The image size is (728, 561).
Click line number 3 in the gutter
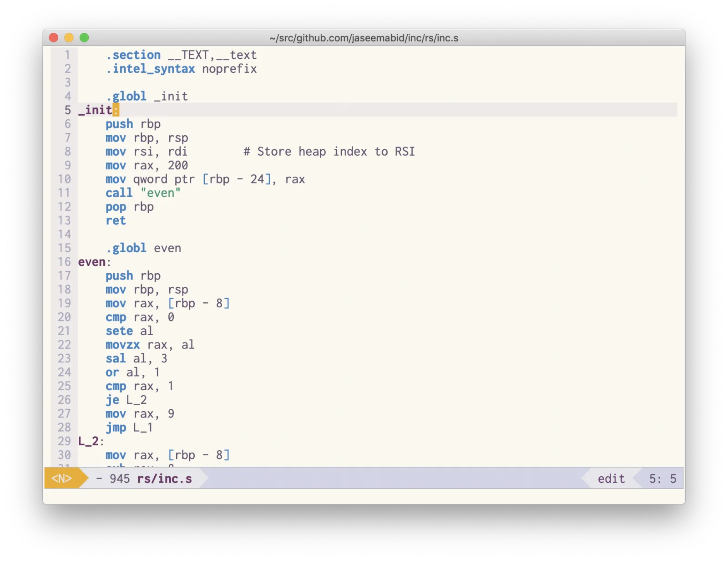click(x=68, y=83)
